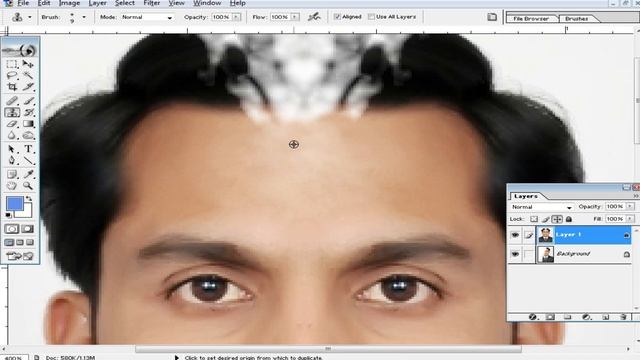The image size is (640, 360).
Task: Select the Hand tool
Action: tap(12, 186)
